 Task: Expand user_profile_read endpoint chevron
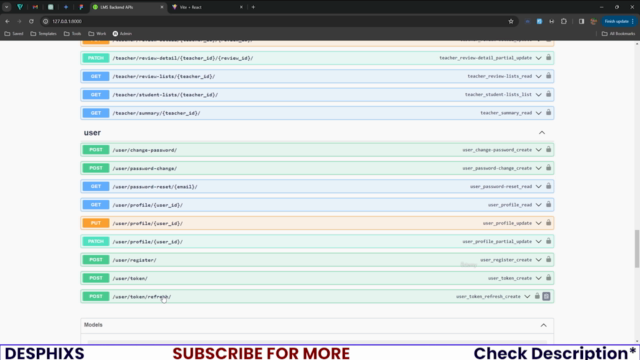[x=538, y=205]
